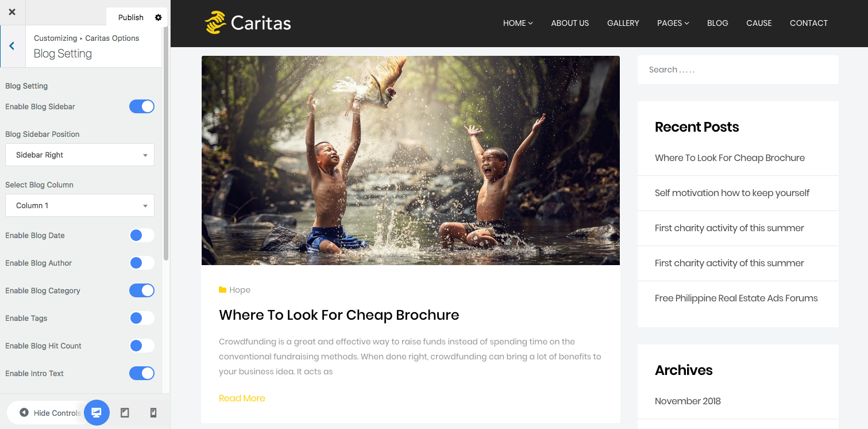Click the Search input field
868x429 pixels.
(x=738, y=70)
